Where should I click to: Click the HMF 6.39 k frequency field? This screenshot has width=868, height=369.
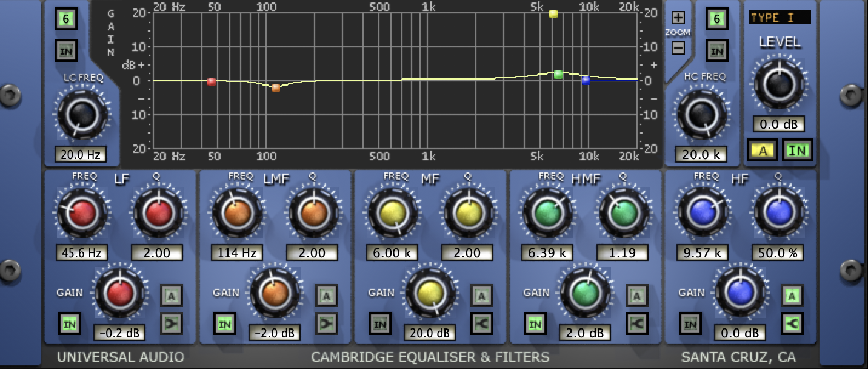(x=547, y=252)
